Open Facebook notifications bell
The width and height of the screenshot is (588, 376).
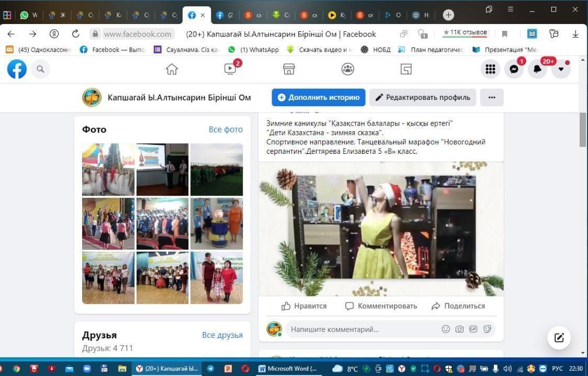pos(537,69)
